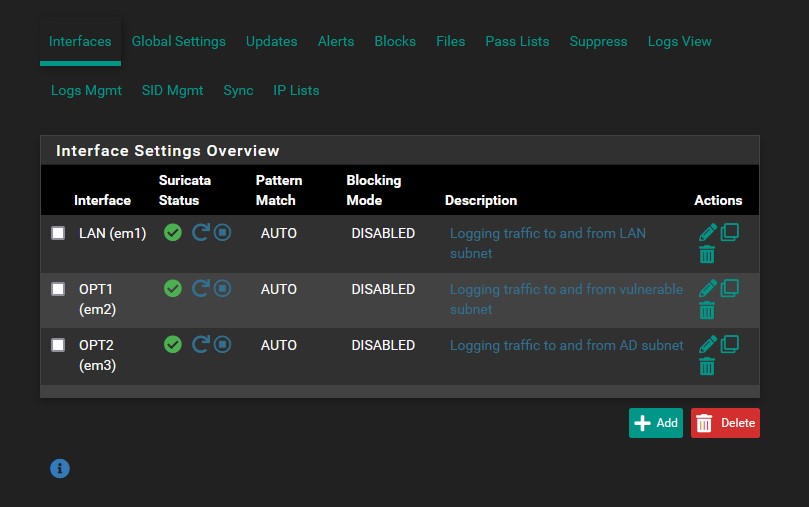Edit the OPT2 (em3) interface
The width and height of the screenshot is (809, 507).
click(x=708, y=344)
